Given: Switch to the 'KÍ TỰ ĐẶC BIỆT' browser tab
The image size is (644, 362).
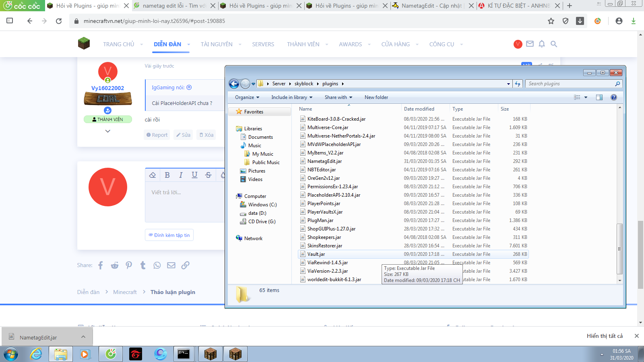Looking at the screenshot, I should click(519, 6).
